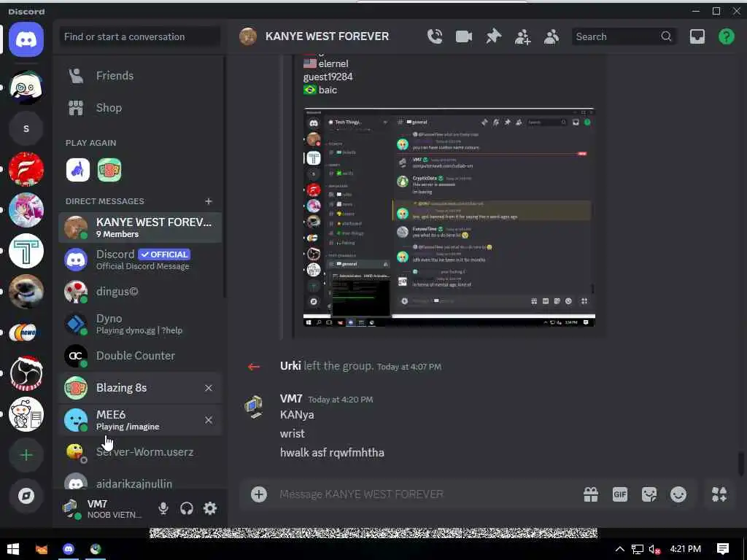Open the attachment plus button in message bar
The height and width of the screenshot is (560, 747).
259,494
